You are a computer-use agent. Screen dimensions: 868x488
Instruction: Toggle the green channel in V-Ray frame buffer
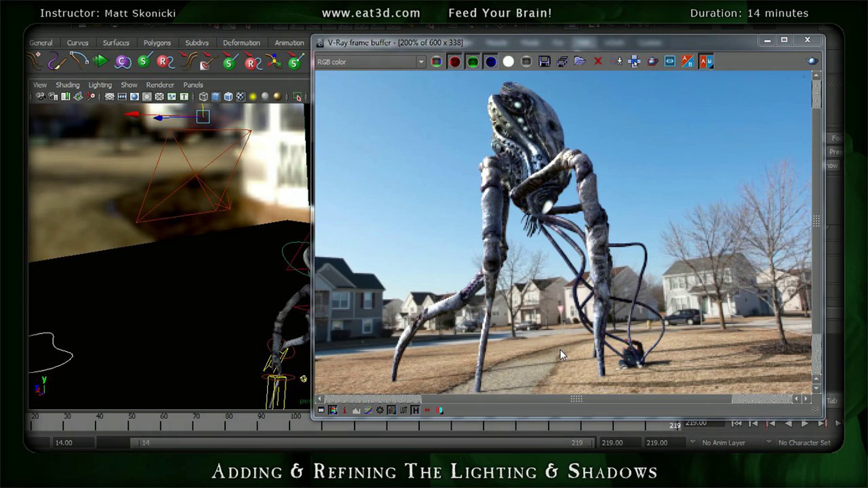tap(473, 62)
